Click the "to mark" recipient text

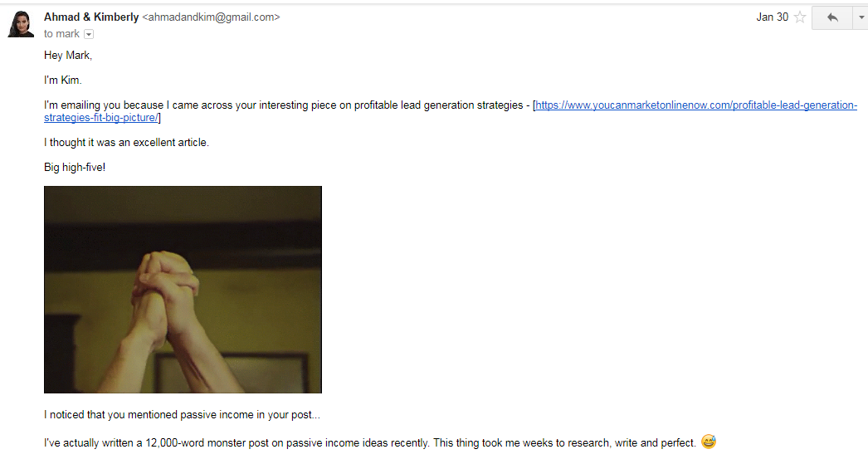tap(61, 34)
